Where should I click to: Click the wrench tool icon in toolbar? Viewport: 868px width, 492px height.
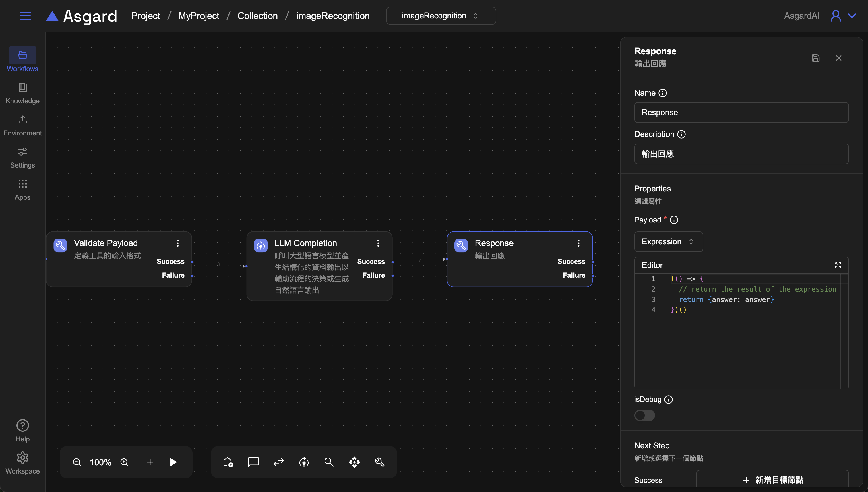379,462
